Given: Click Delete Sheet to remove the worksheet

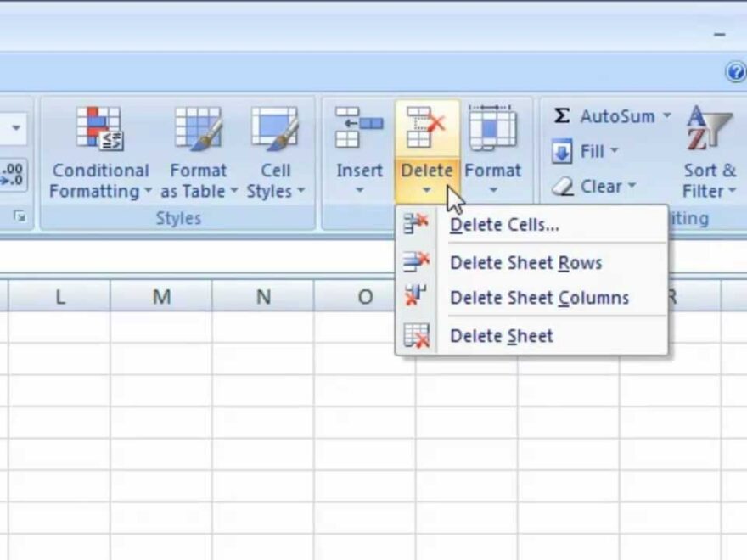Looking at the screenshot, I should 500,336.
